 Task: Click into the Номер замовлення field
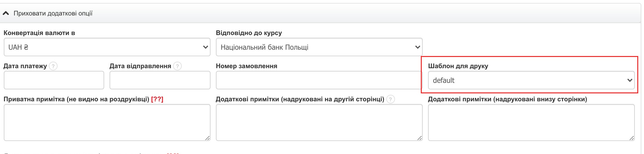pyautogui.click(x=318, y=80)
